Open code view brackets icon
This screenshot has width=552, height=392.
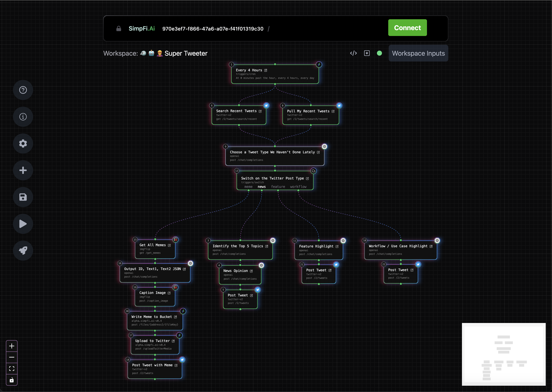tap(353, 53)
